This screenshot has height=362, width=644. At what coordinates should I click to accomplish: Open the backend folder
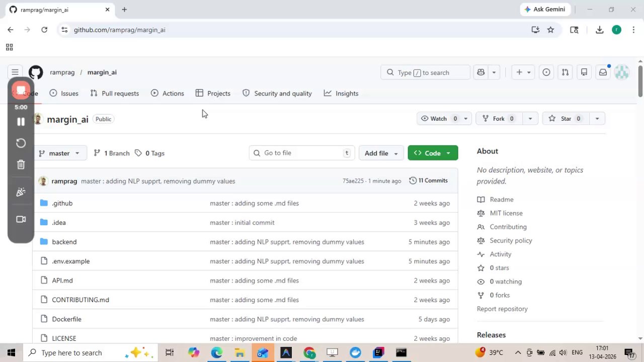click(64, 242)
